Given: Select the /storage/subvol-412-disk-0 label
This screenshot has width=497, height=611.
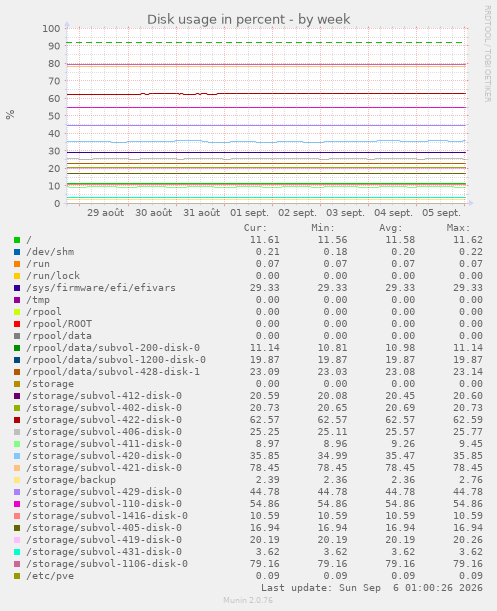Looking at the screenshot, I should (104, 396).
